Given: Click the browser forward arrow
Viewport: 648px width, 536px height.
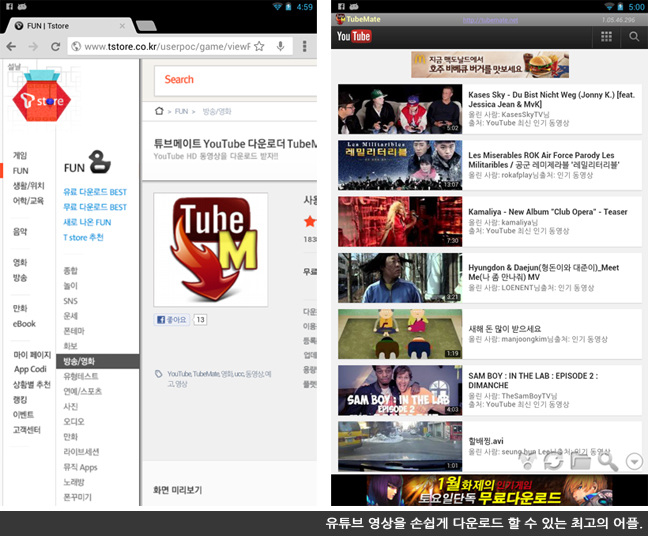Looking at the screenshot, I should (x=33, y=46).
